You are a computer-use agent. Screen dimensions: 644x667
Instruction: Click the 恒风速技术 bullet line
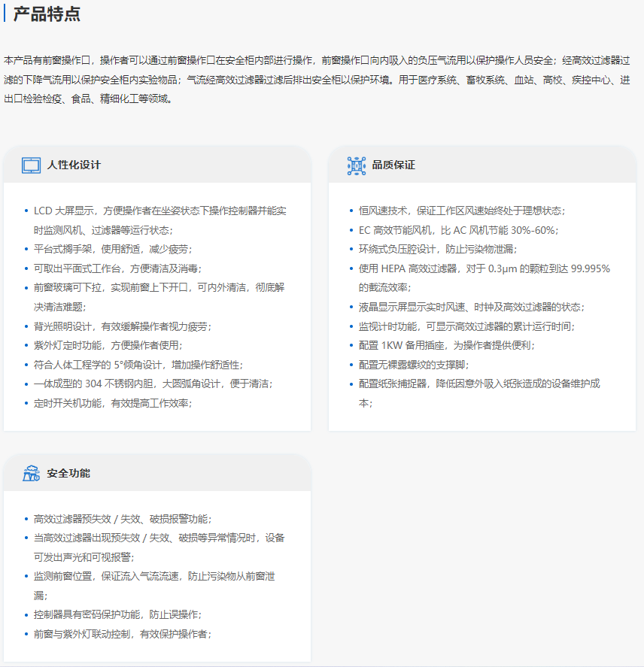point(462,211)
